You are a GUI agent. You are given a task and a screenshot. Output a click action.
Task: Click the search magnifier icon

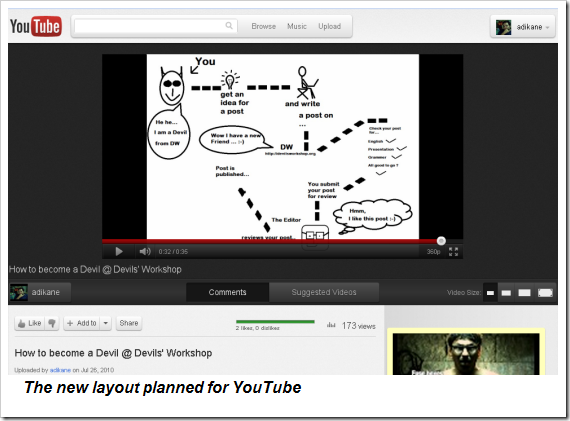[229, 26]
